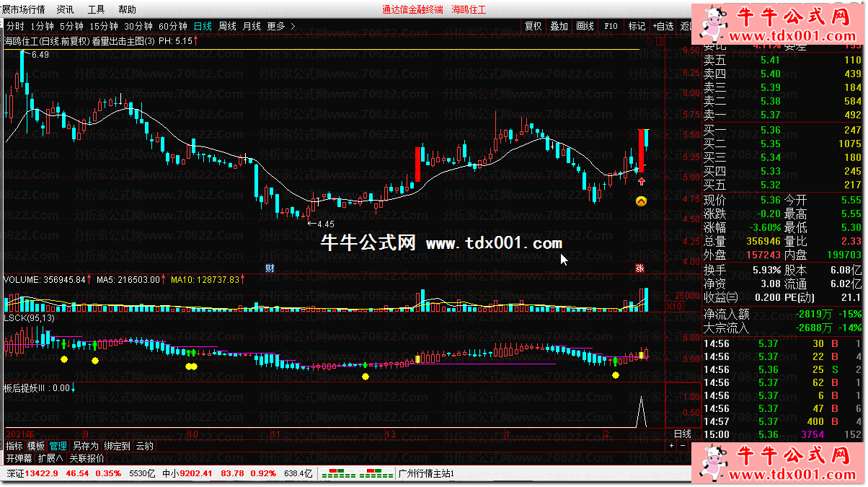
Task: Click the minus zoom button below the chart
Action: click(683, 446)
